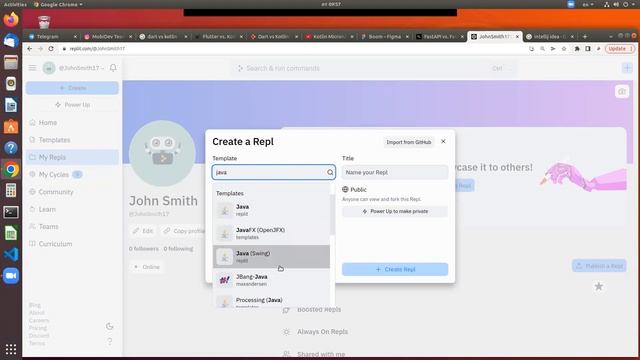Open the Blog footer link

tap(35, 305)
